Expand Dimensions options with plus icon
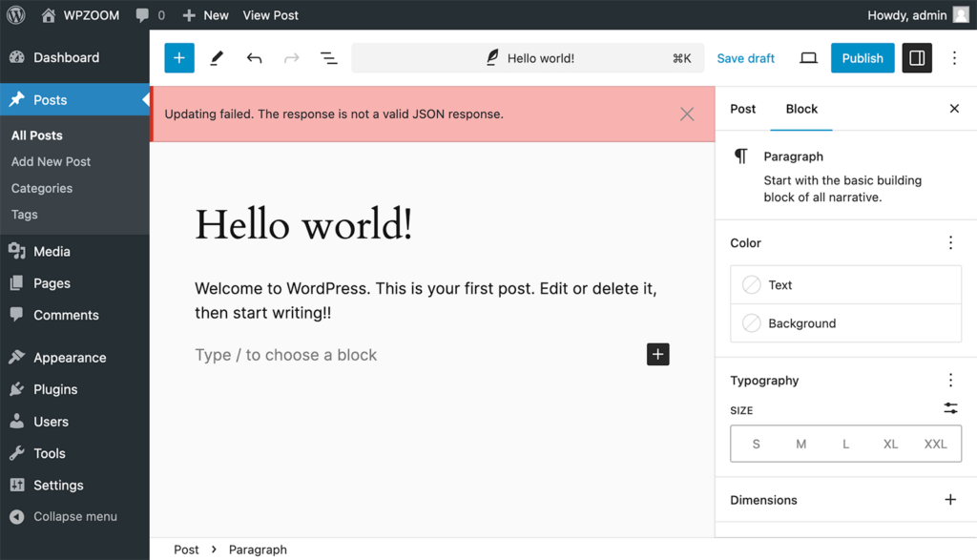The width and height of the screenshot is (977, 560). point(950,500)
